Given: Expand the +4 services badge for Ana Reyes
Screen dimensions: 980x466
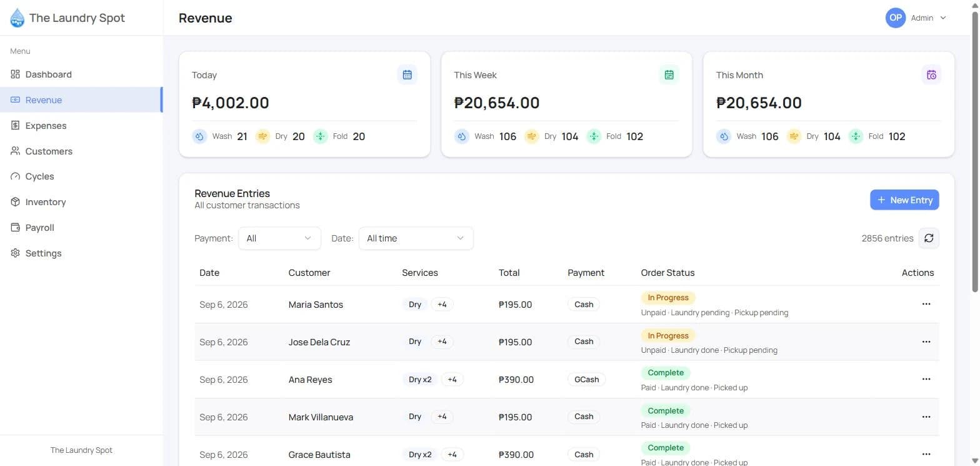Looking at the screenshot, I should [452, 380].
